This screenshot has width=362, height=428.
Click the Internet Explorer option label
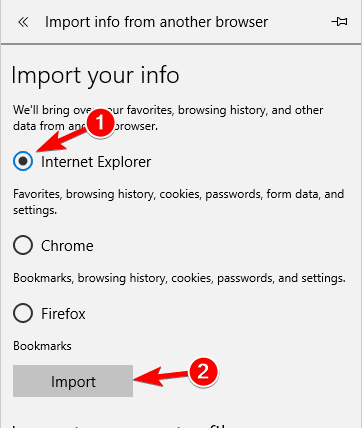point(96,162)
